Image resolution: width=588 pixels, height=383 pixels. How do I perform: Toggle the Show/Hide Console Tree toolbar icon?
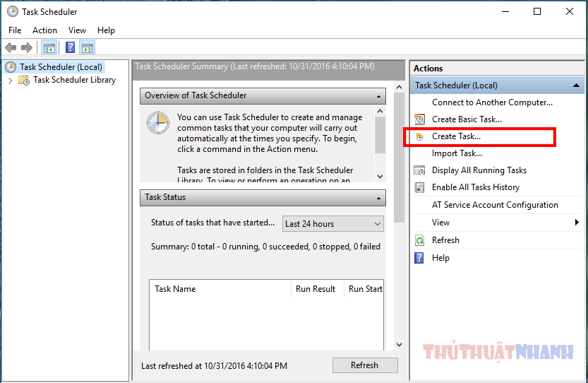[49, 47]
